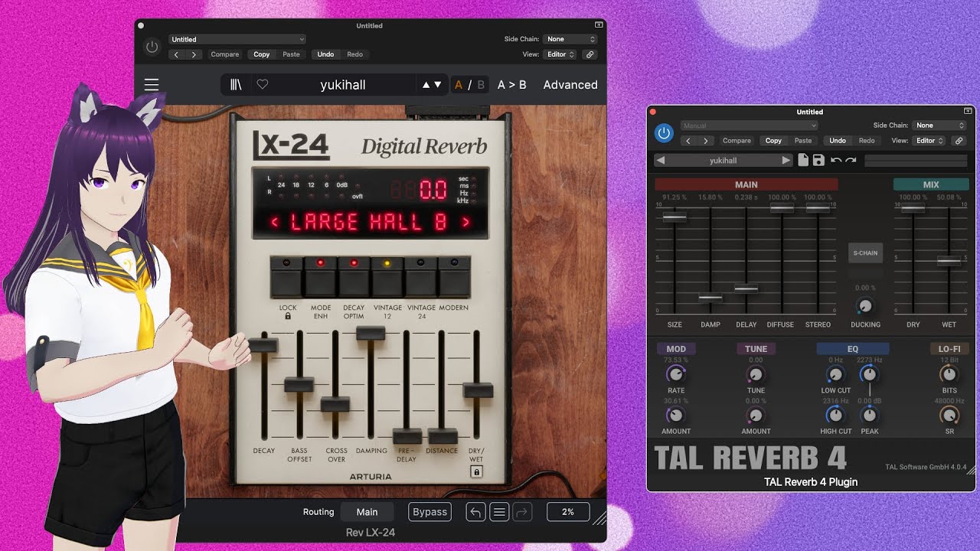The width and height of the screenshot is (980, 551).
Task: Click the save floppy icon in TAL Reverb
Action: pos(818,161)
